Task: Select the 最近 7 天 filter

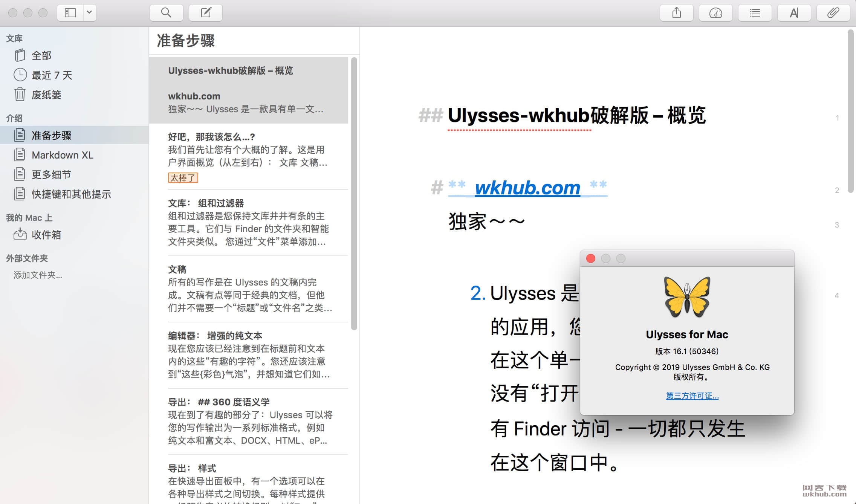Action: tap(74, 75)
